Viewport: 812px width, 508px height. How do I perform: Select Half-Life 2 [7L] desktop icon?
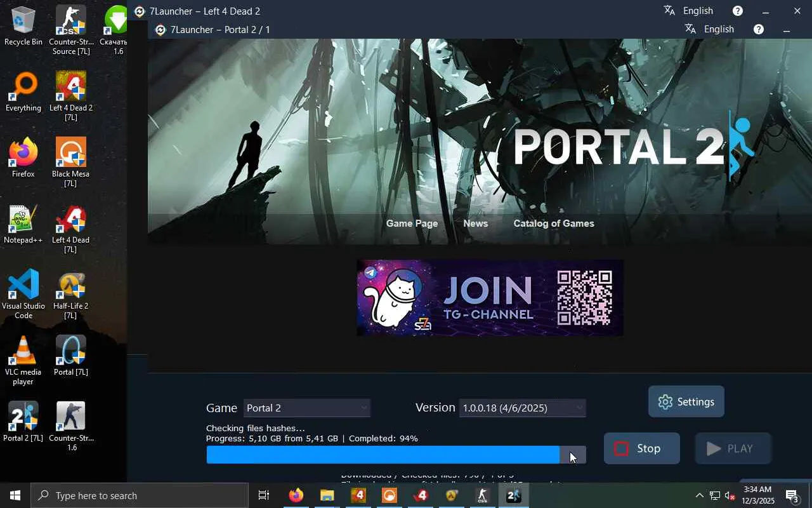pyautogui.click(x=71, y=295)
